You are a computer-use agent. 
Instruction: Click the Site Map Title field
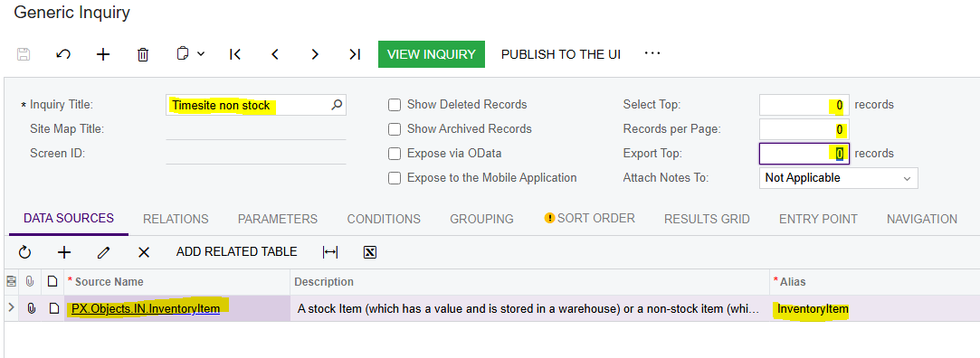tap(255, 129)
